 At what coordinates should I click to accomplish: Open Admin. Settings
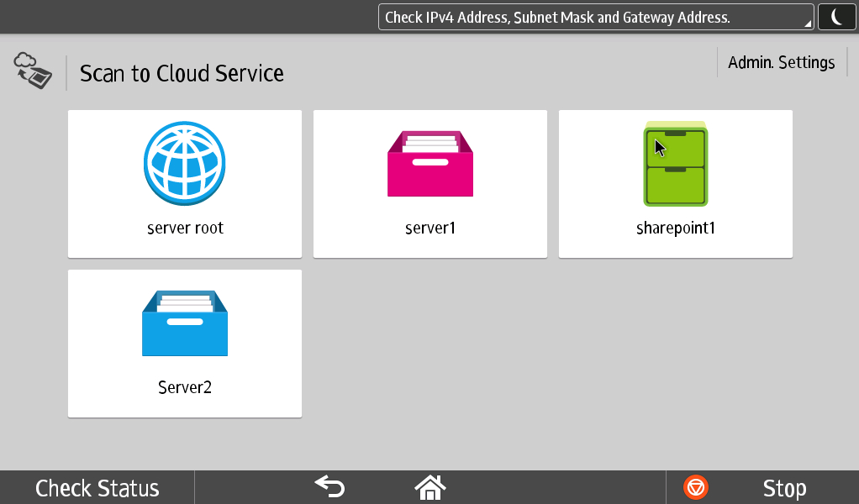pos(781,61)
